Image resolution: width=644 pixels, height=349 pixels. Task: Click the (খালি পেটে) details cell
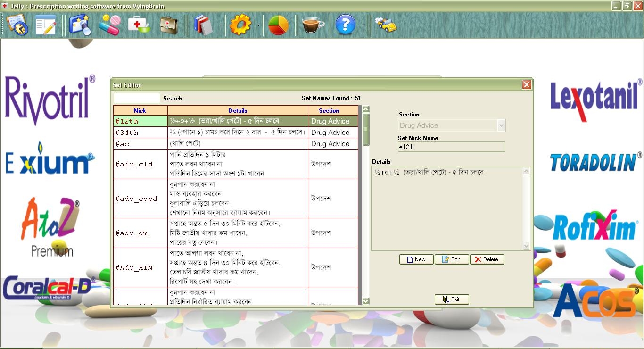pos(238,144)
